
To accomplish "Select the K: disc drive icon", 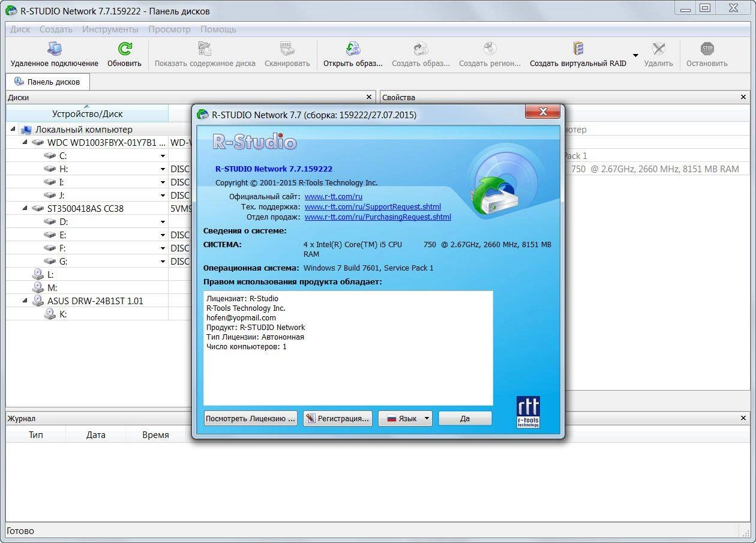I will 50,314.
